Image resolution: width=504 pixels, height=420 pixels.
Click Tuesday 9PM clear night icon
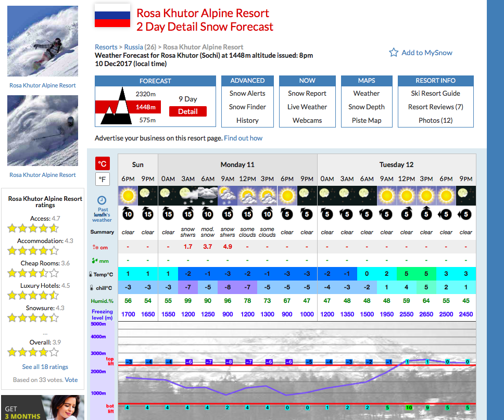point(466,196)
